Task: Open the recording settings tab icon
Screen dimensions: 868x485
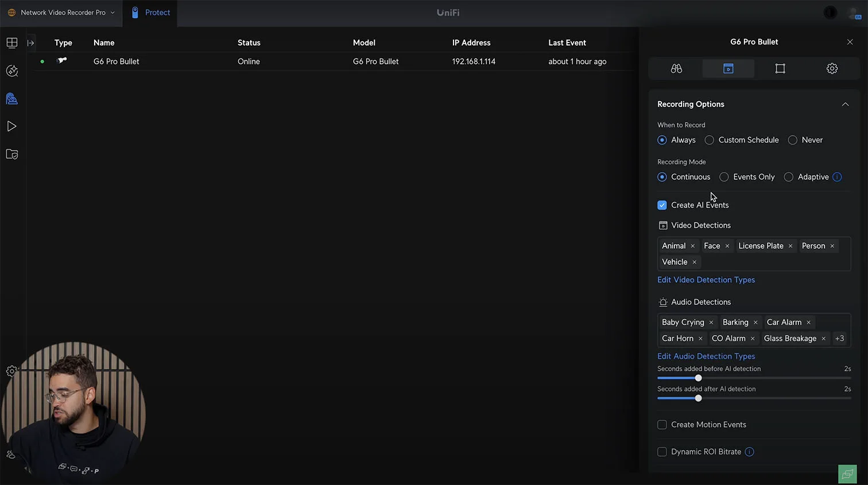Action: (x=728, y=68)
